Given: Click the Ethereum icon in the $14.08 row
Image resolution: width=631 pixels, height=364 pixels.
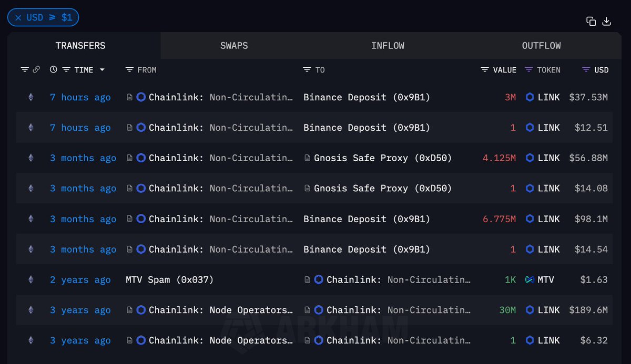Looking at the screenshot, I should (x=30, y=189).
